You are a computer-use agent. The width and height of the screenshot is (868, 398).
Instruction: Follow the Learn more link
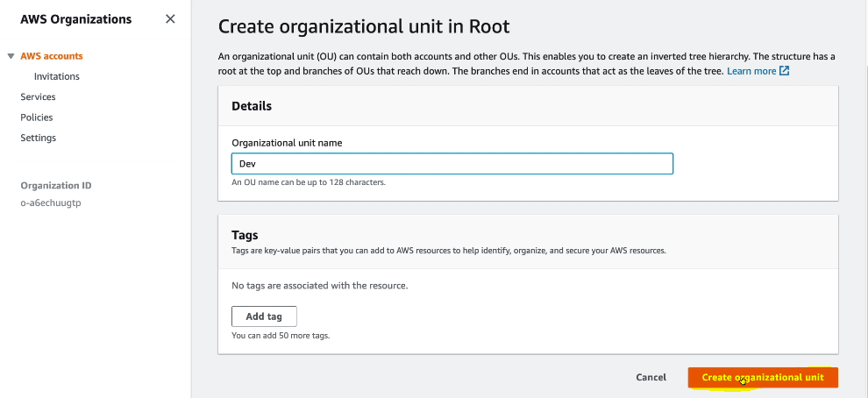point(751,71)
